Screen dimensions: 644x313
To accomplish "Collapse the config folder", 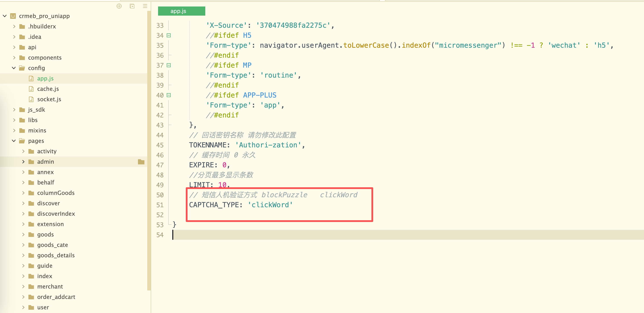I will point(14,68).
